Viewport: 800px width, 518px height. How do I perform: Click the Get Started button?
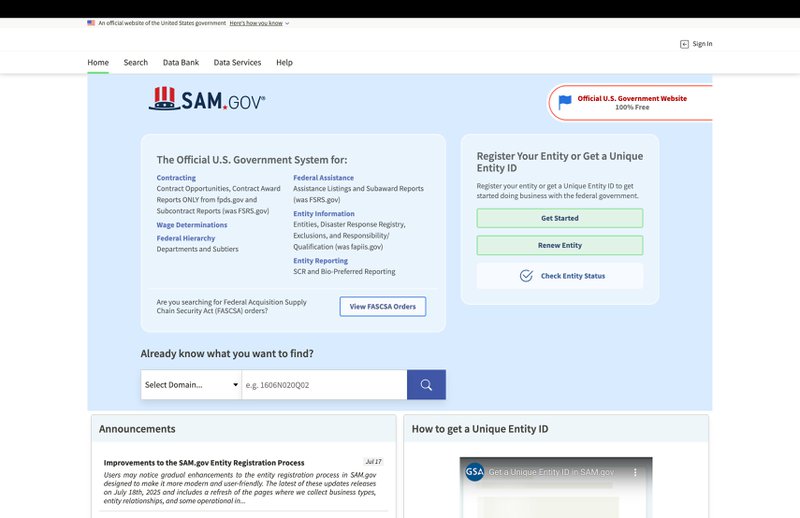point(560,218)
